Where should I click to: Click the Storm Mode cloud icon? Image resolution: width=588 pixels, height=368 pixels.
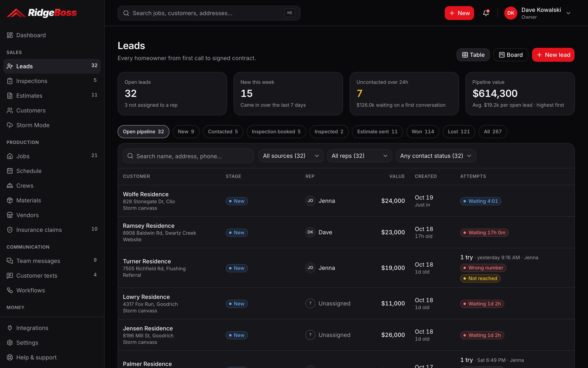(x=10, y=125)
